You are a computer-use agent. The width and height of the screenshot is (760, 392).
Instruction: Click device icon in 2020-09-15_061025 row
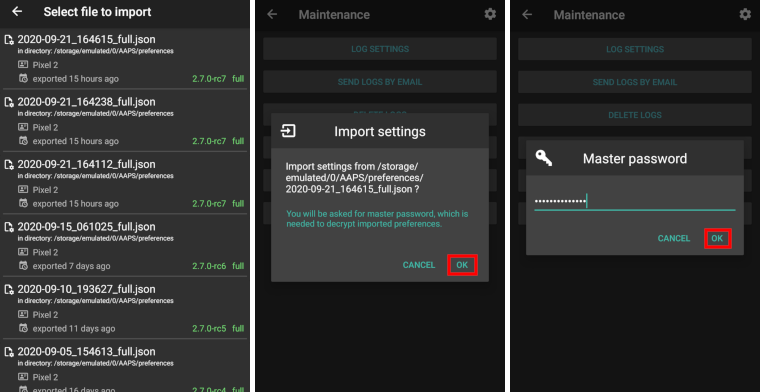click(x=23, y=252)
